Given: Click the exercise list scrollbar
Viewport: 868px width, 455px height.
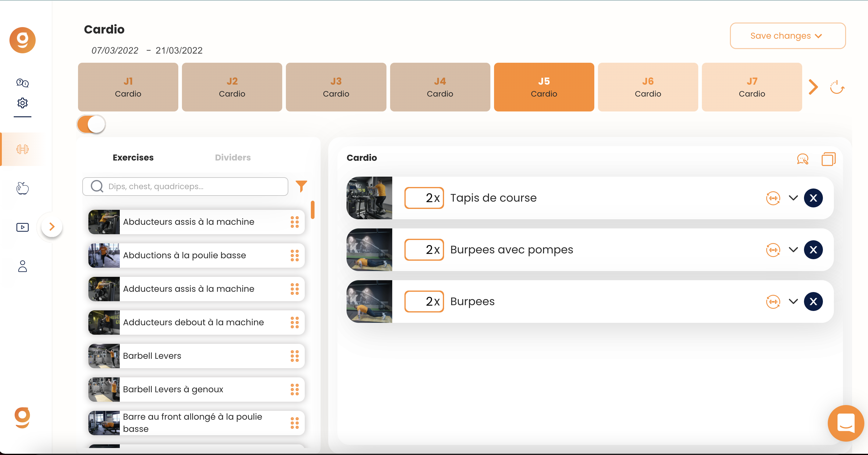Looking at the screenshot, I should click(x=313, y=210).
